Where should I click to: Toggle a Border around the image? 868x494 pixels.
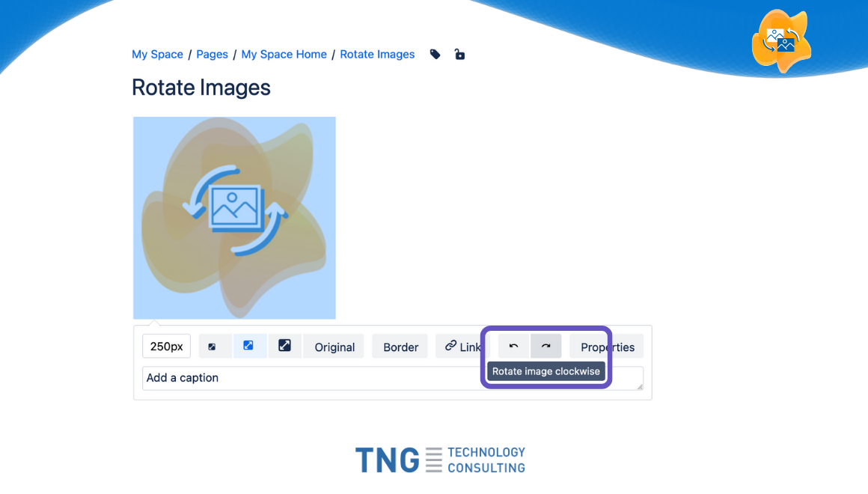[400, 346]
